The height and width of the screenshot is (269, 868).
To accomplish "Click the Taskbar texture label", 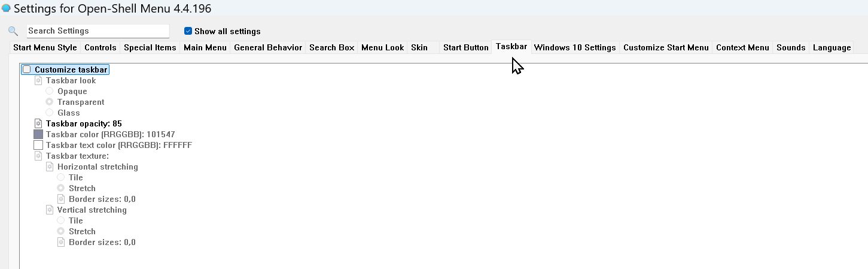I will (x=77, y=156).
